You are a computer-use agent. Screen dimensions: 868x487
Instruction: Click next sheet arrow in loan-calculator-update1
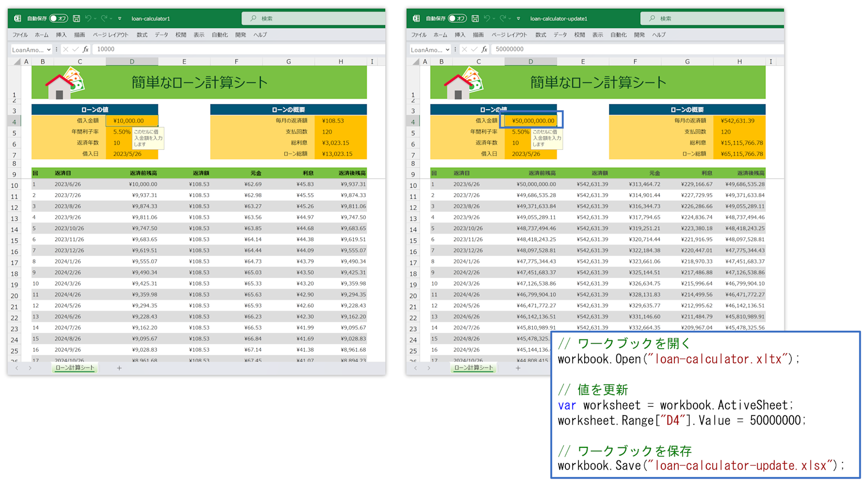click(429, 368)
